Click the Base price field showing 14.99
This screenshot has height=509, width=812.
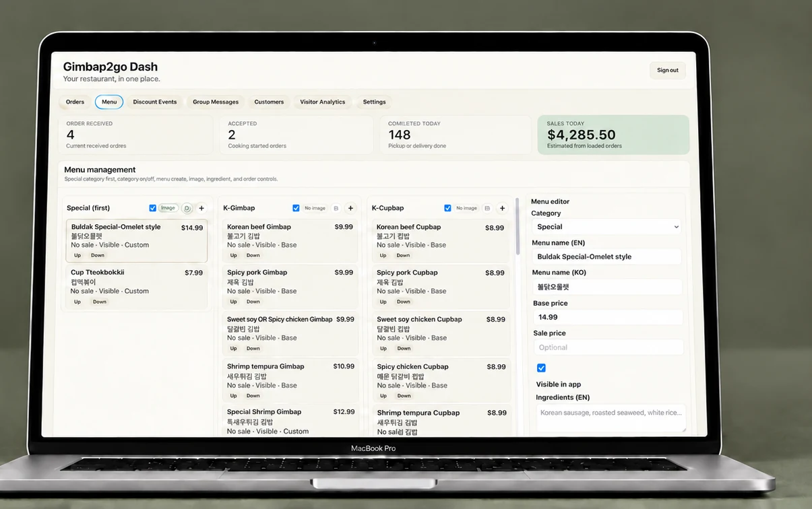608,317
